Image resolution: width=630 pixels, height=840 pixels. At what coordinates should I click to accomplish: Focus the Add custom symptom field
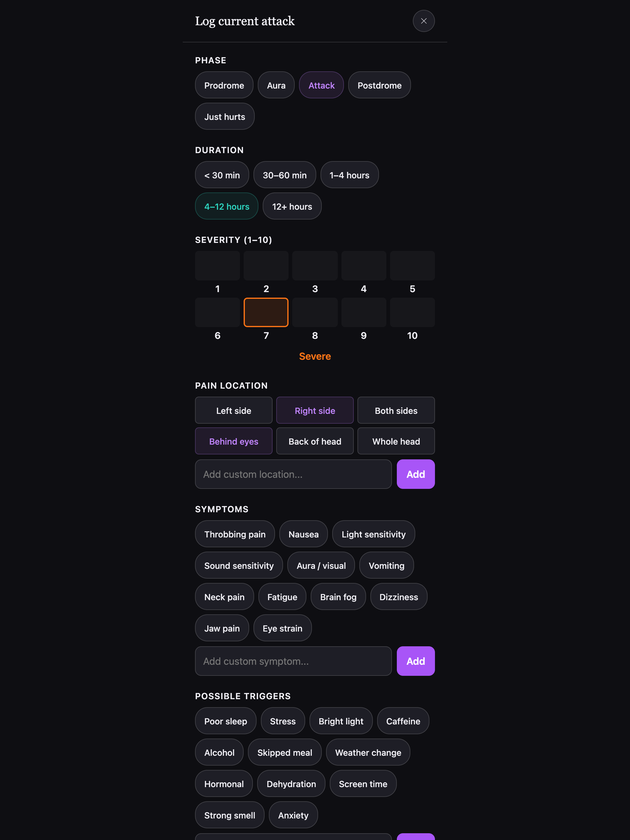293,661
